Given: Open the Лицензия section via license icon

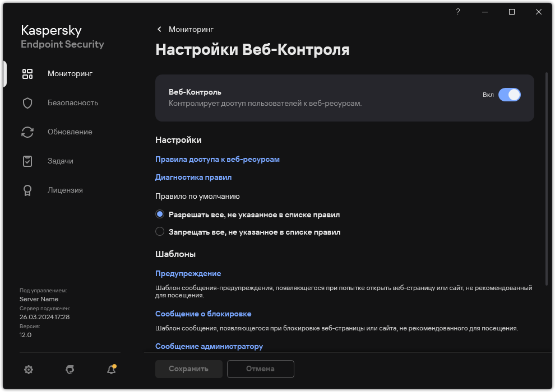Looking at the screenshot, I should (27, 190).
